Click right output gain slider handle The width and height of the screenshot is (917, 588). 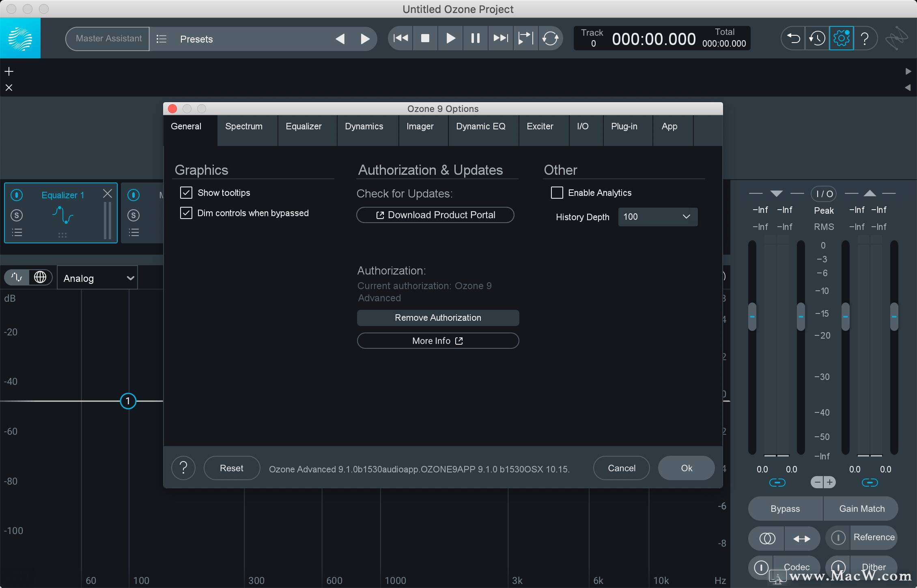894,316
